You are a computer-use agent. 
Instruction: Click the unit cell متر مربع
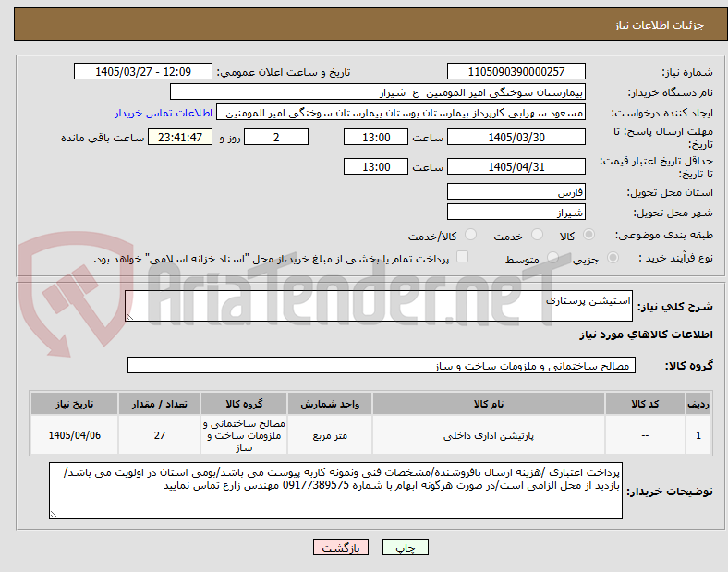point(330,435)
